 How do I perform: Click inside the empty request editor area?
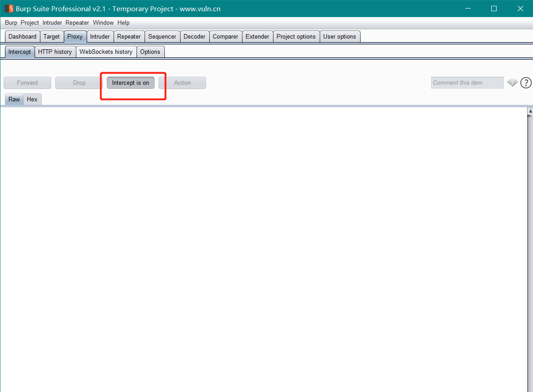click(x=264, y=249)
